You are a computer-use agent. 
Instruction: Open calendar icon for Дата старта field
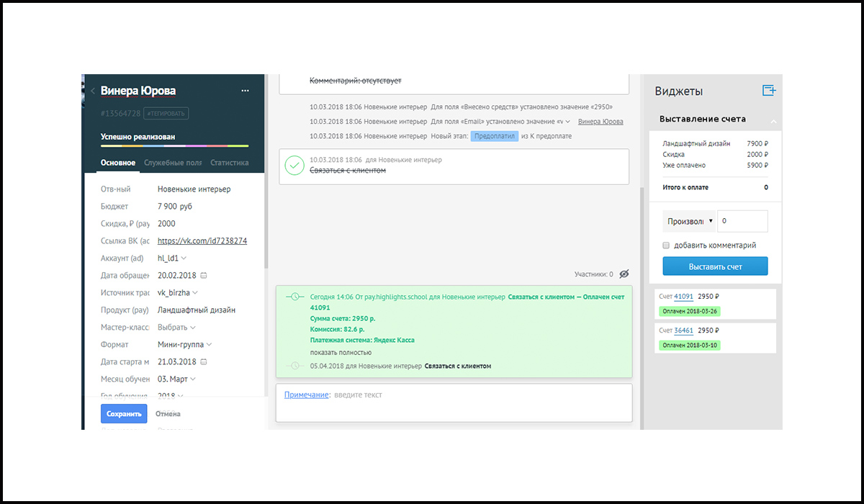coord(204,362)
